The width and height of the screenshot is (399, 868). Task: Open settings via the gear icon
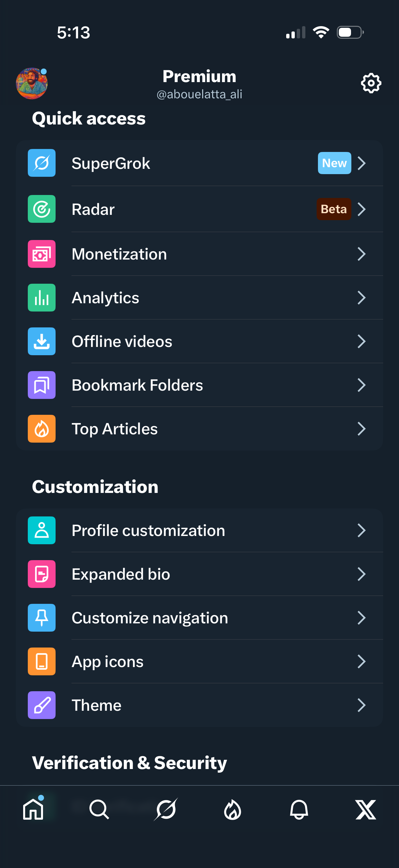(x=371, y=83)
